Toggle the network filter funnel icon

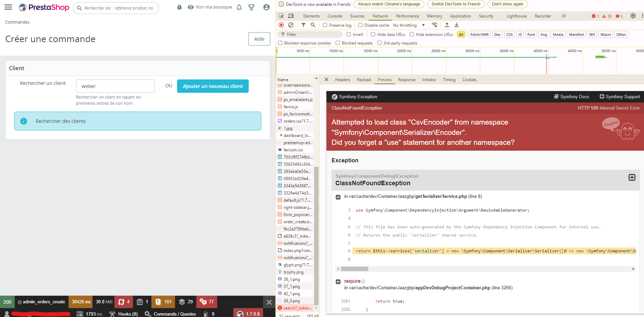coord(304,25)
